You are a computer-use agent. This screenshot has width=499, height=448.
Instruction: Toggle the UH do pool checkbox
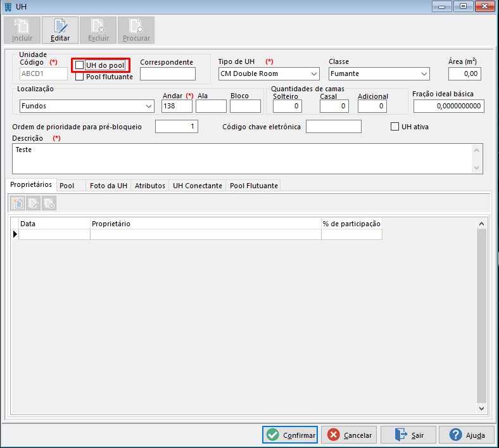pyautogui.click(x=80, y=65)
